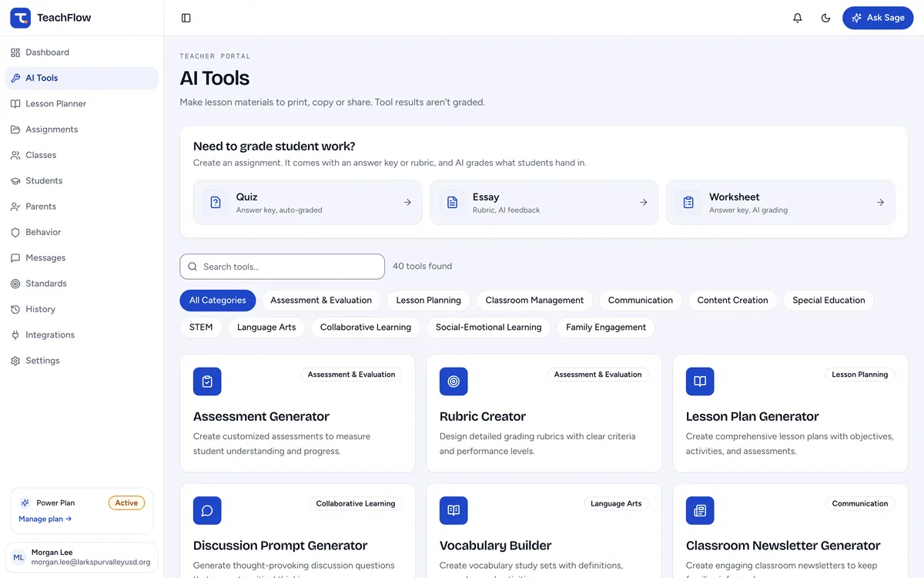Open the Essay assignment card

544,203
